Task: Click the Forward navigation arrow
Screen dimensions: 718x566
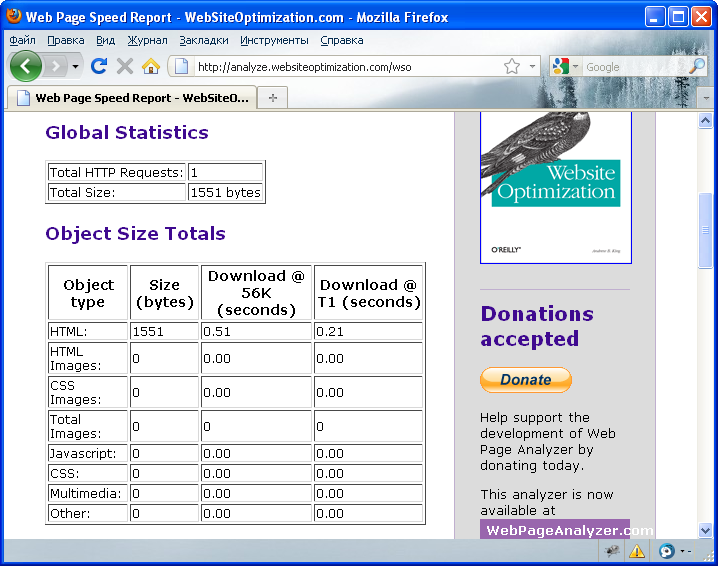Action: coord(56,67)
